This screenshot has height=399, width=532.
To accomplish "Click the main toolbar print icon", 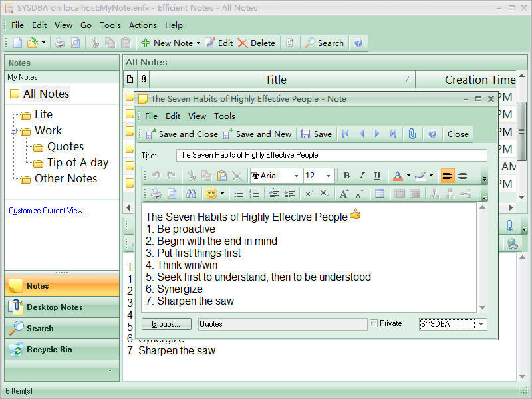I will coord(60,43).
